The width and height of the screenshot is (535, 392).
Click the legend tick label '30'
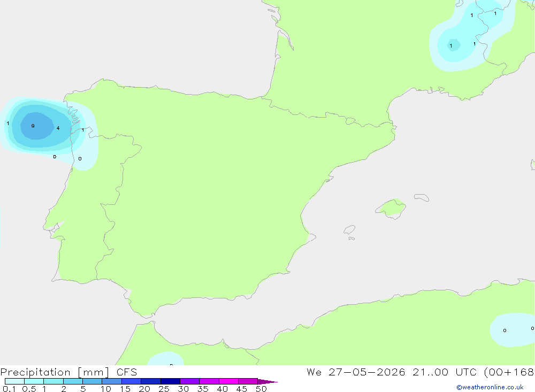pos(183,389)
